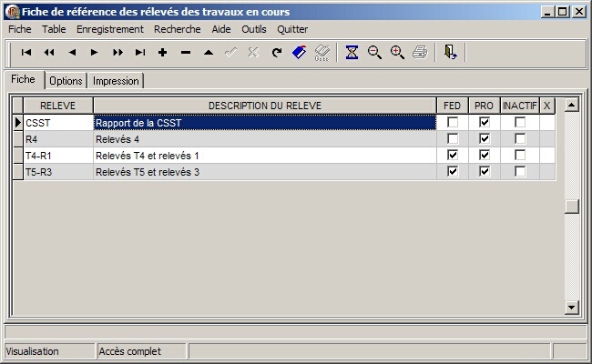
Task: Switch to the Impression tab
Action: 116,81
